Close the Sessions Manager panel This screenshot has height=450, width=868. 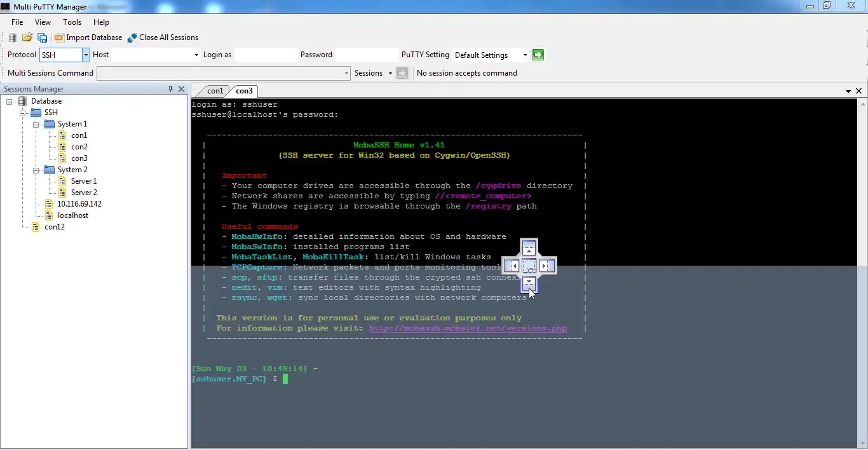tap(181, 89)
